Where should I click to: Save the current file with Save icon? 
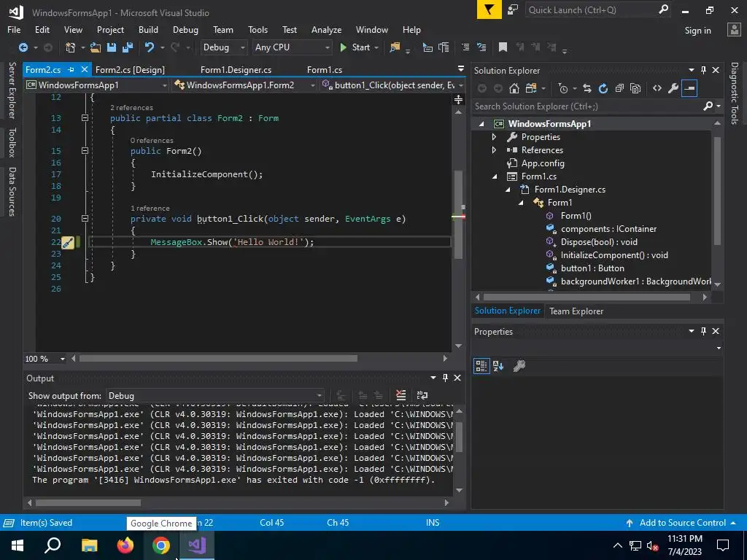(x=112, y=47)
